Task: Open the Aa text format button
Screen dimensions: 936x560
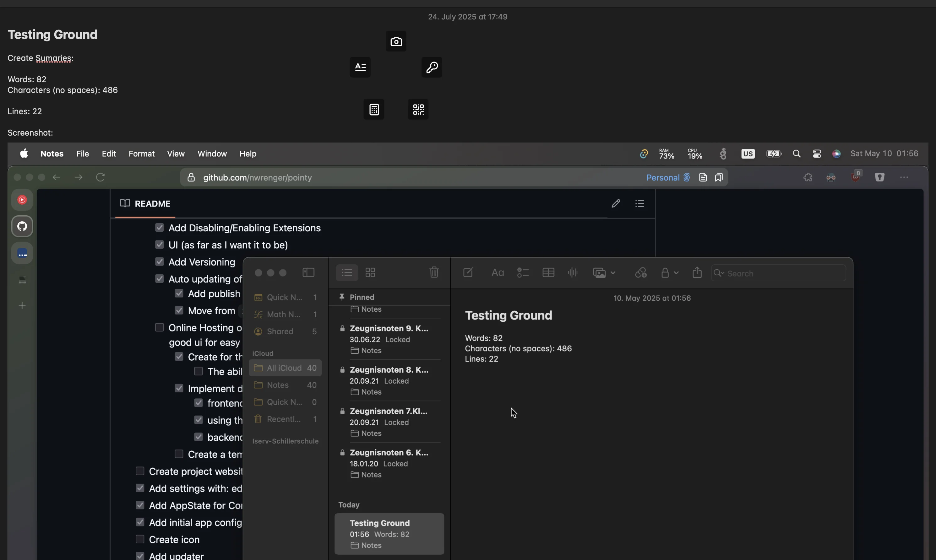Action: click(x=498, y=272)
